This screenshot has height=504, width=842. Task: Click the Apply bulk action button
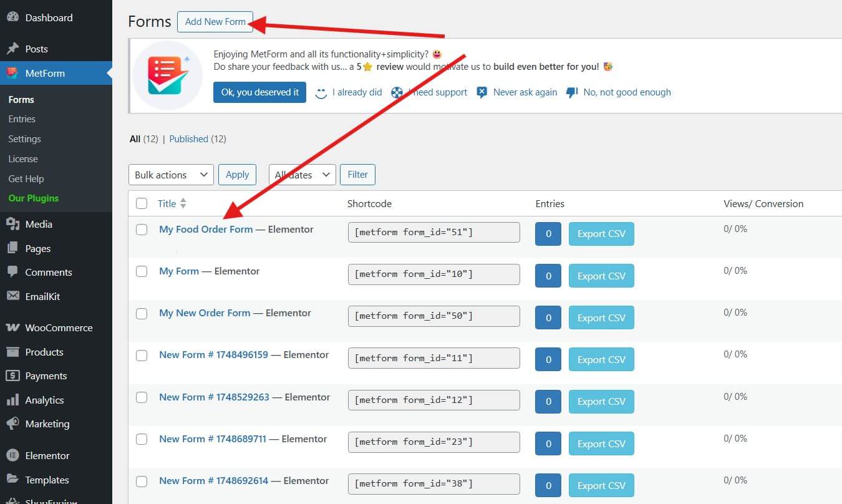(x=237, y=175)
